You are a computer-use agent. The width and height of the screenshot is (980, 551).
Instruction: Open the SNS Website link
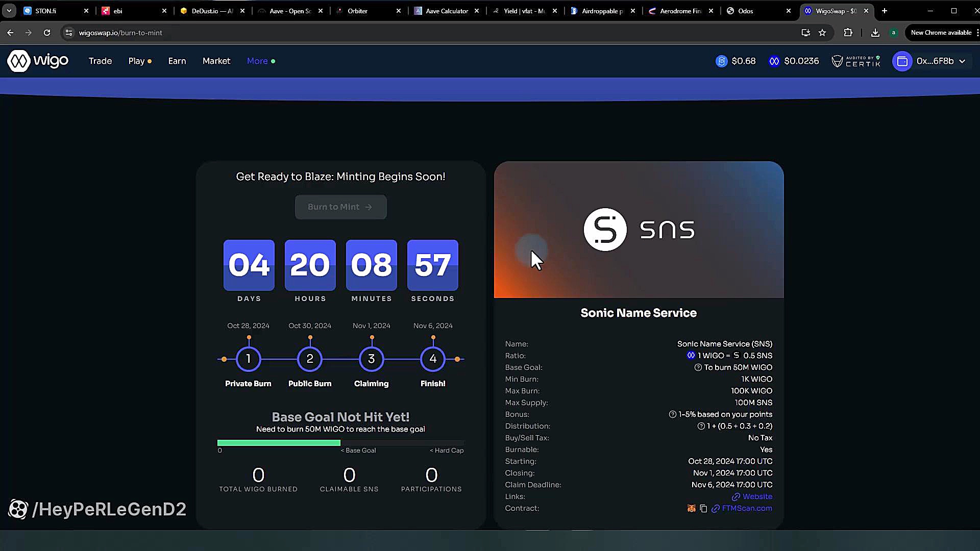click(757, 497)
